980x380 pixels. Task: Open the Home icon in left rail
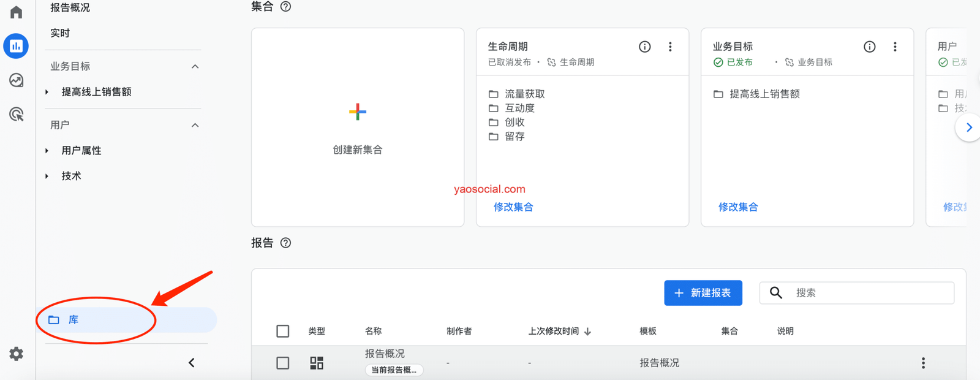(x=17, y=12)
